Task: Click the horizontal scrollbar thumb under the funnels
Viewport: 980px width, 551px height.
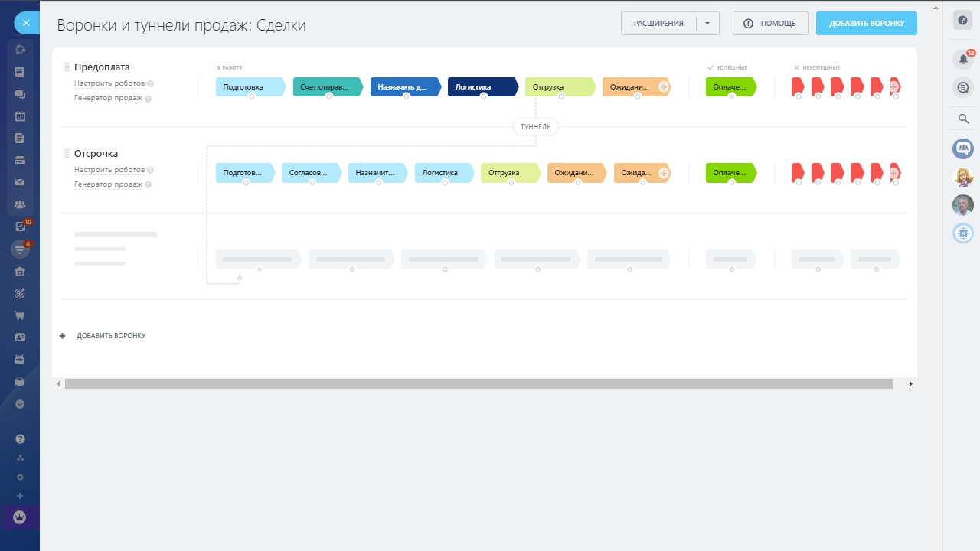Action: pos(479,383)
